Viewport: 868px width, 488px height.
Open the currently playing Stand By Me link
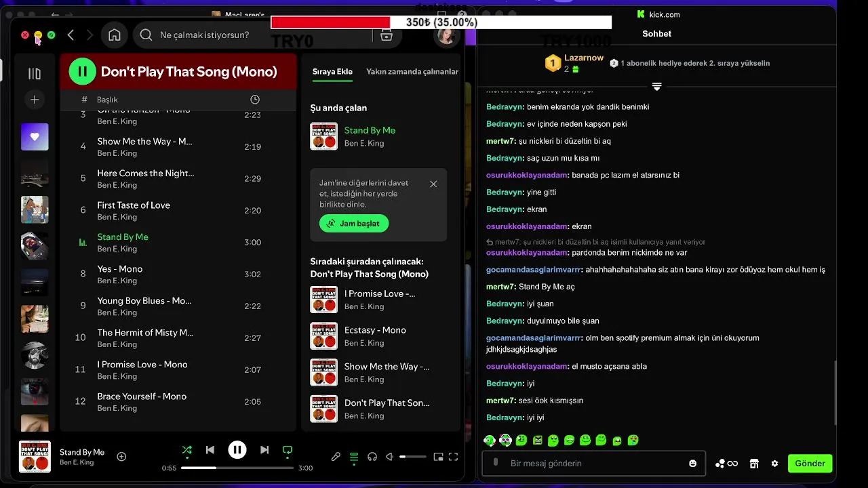click(x=370, y=130)
